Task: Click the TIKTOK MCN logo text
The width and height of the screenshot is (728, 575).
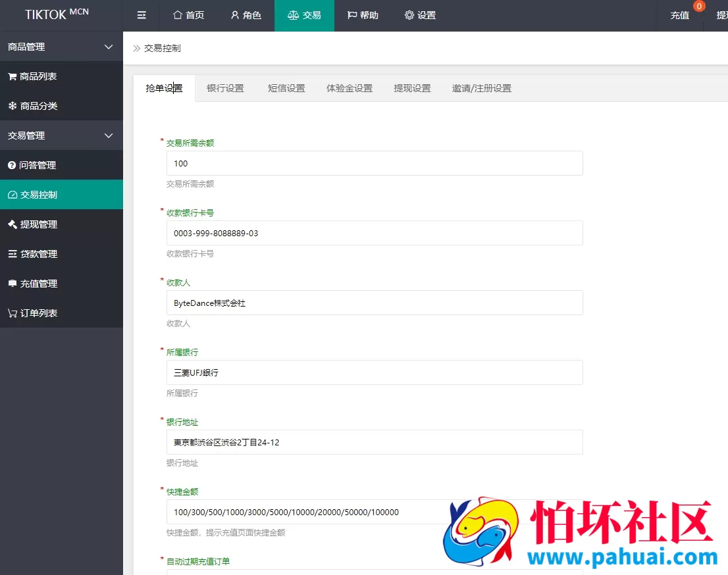Action: [57, 14]
